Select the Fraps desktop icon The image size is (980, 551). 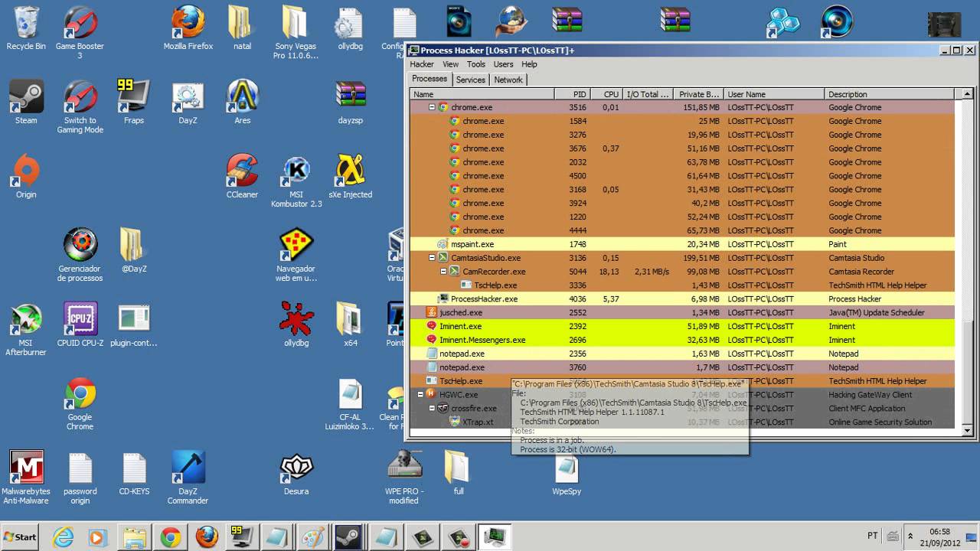tap(134, 103)
